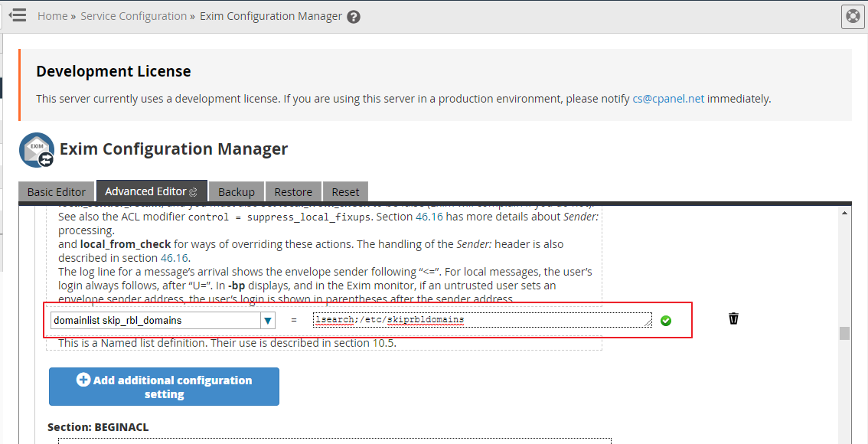Click Add additional configuration setting button
The image size is (868, 444).
click(164, 387)
